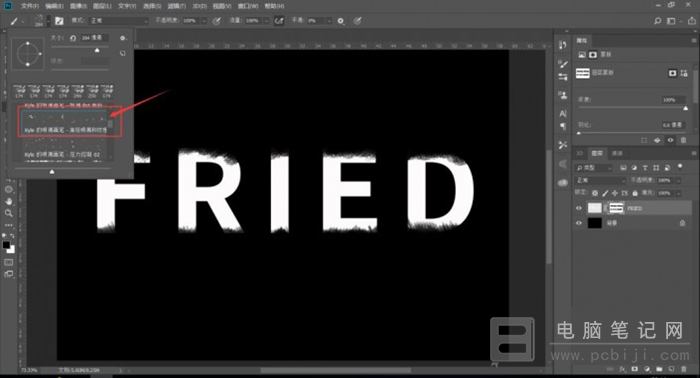Click the Share icon

692,21
